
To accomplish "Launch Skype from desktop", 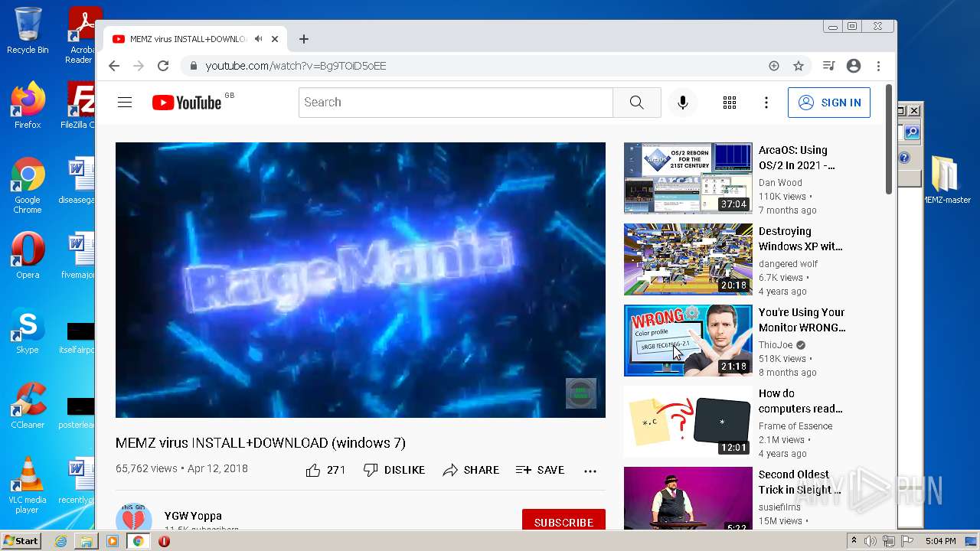I will click(28, 331).
